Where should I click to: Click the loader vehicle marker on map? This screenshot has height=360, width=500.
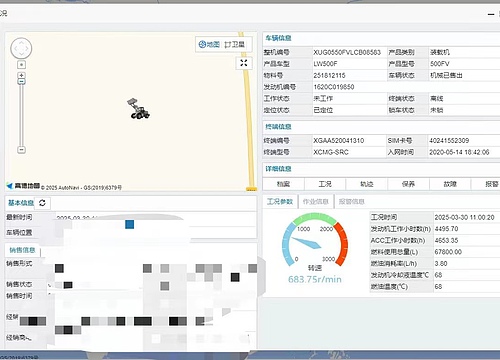click(138, 109)
